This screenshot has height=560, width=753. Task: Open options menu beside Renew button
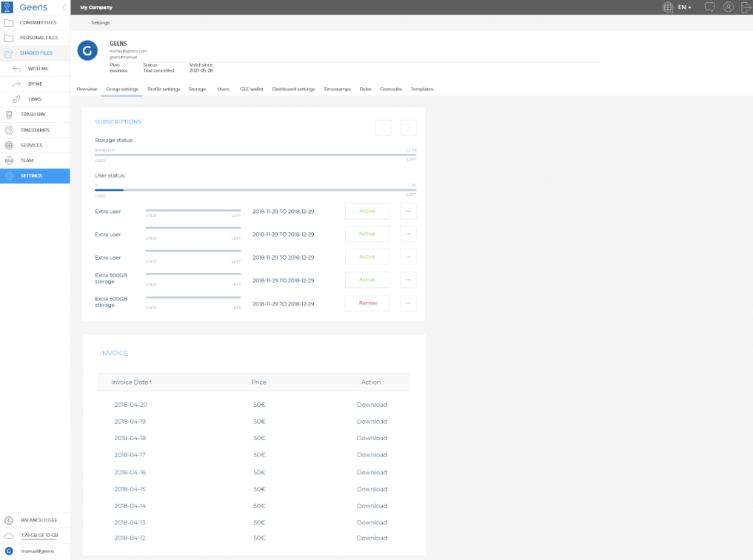[x=408, y=303]
